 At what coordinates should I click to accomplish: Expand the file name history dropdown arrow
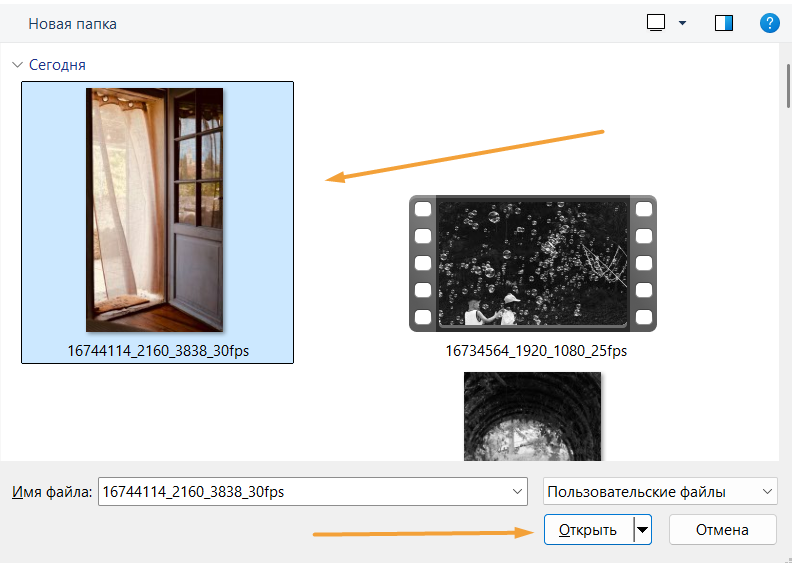(517, 491)
